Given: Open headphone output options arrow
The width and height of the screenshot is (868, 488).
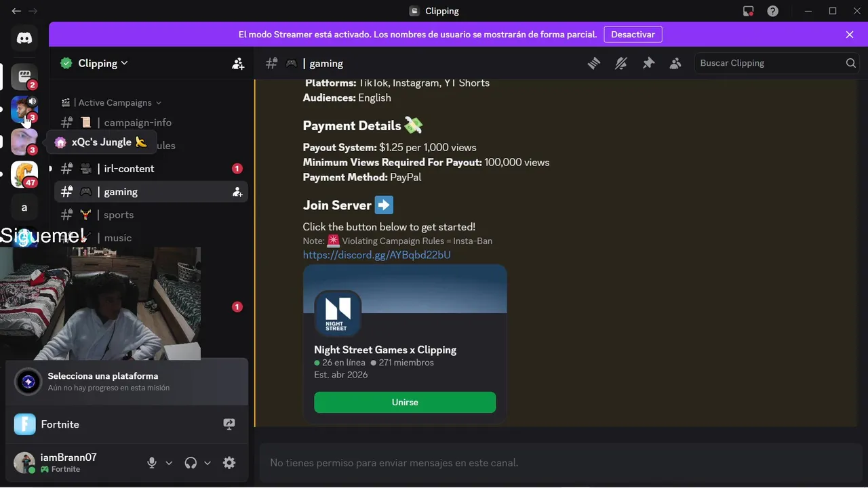Looking at the screenshot, I should (208, 463).
